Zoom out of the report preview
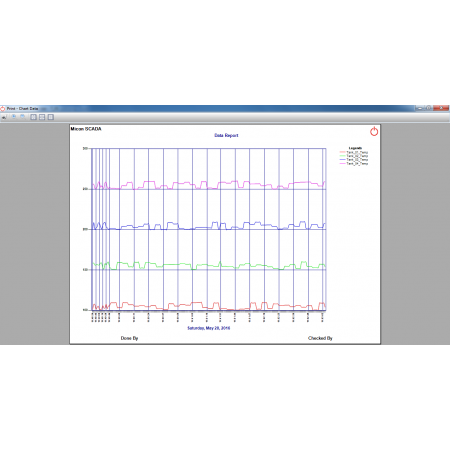450x450 pixels. pyautogui.click(x=23, y=117)
